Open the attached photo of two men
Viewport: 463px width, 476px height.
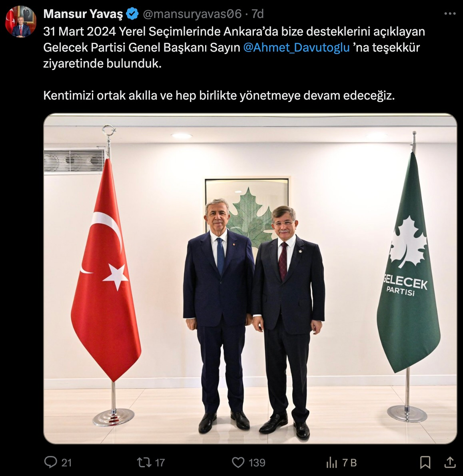pos(250,278)
